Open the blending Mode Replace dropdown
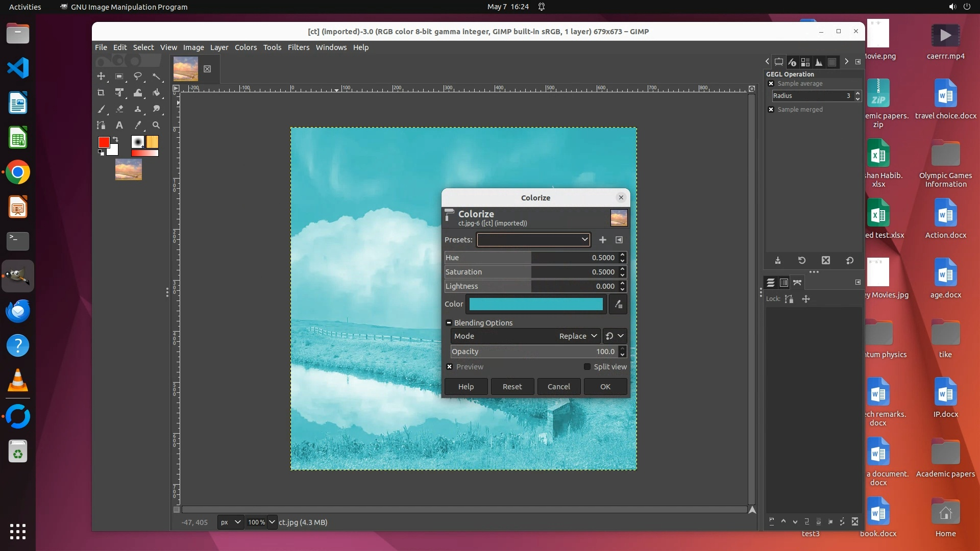Image resolution: width=980 pixels, height=551 pixels. click(578, 336)
